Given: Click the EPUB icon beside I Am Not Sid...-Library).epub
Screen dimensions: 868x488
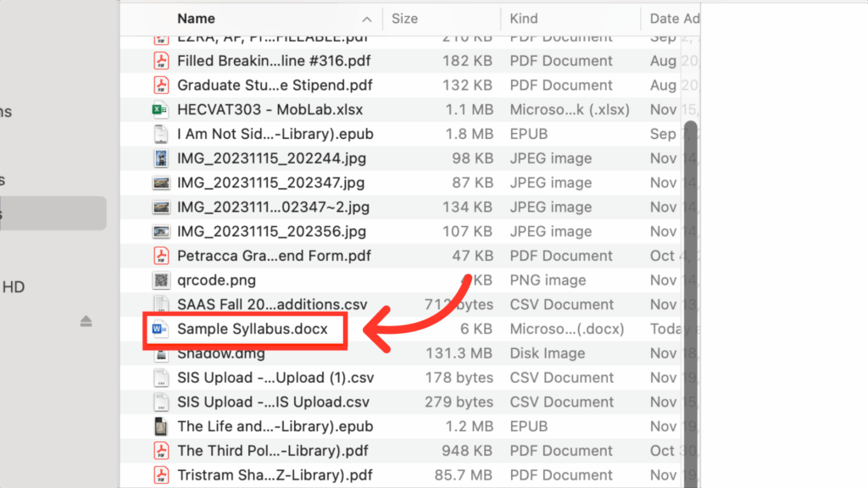Looking at the screenshot, I should (161, 133).
